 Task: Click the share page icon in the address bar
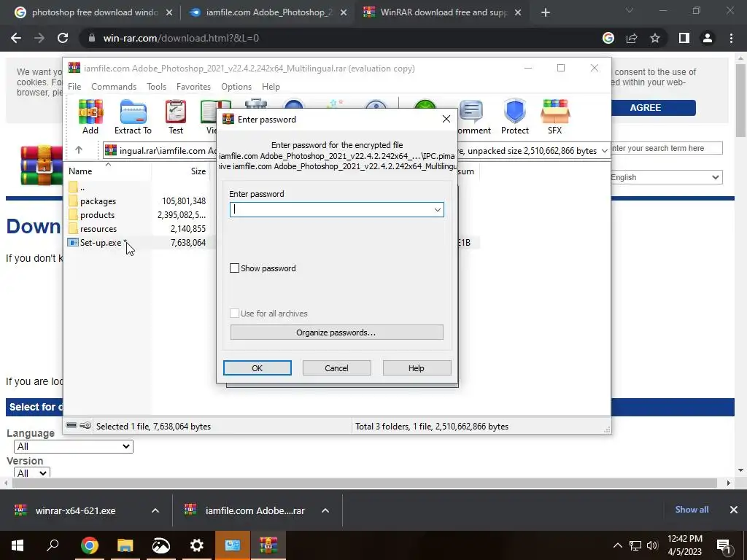coord(632,38)
